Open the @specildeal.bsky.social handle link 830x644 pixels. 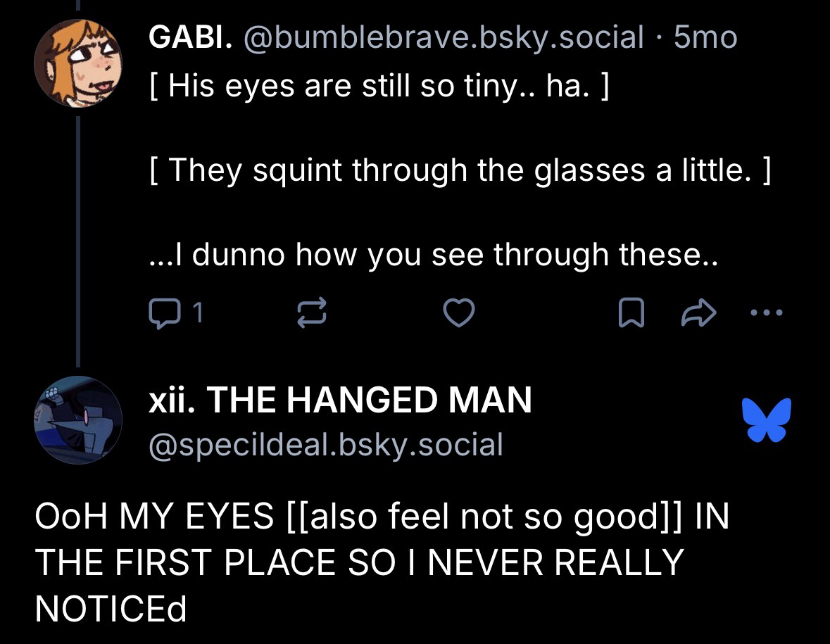[326, 444]
